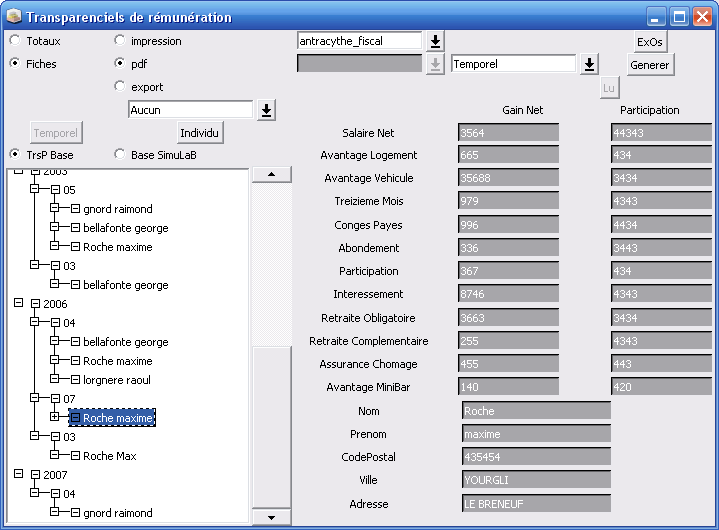Click the Individu button

(x=201, y=133)
